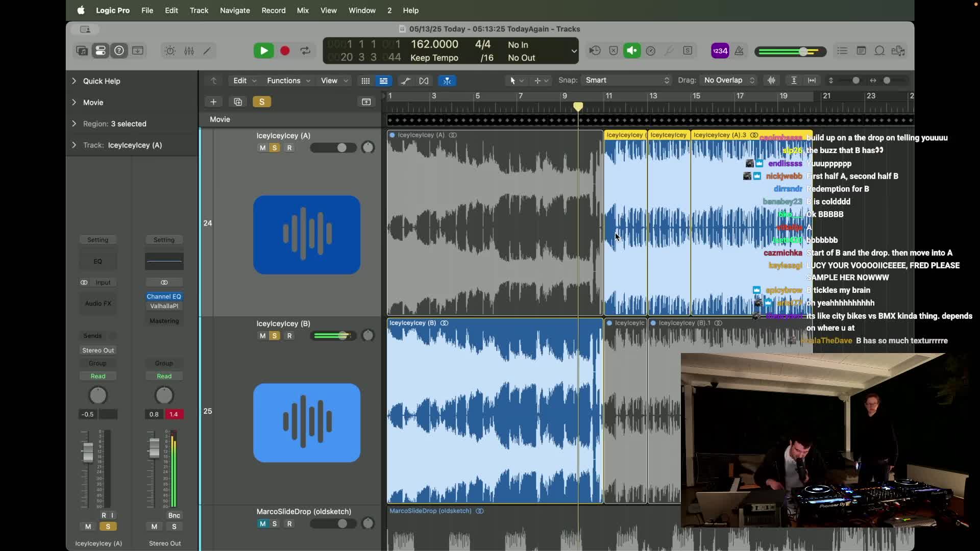Expand Track: IceyIceyIcey (A) section
Screen dimensions: 980x551
[74, 145]
